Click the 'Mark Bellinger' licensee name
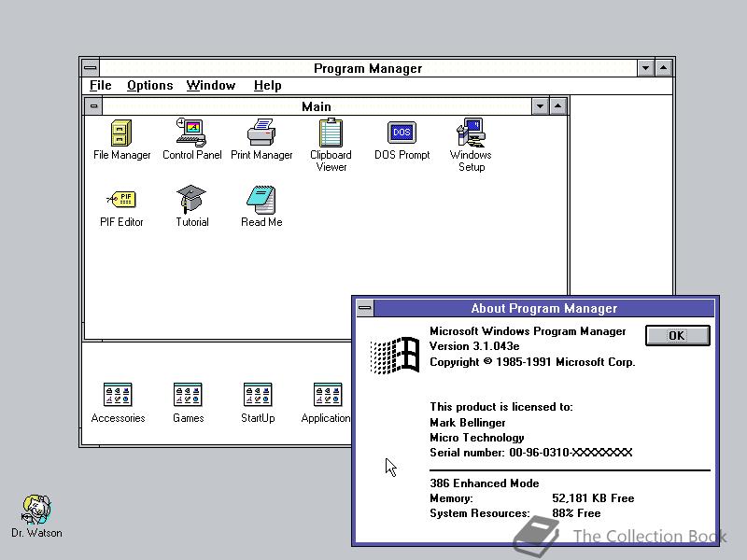This screenshot has width=747, height=560. (468, 423)
